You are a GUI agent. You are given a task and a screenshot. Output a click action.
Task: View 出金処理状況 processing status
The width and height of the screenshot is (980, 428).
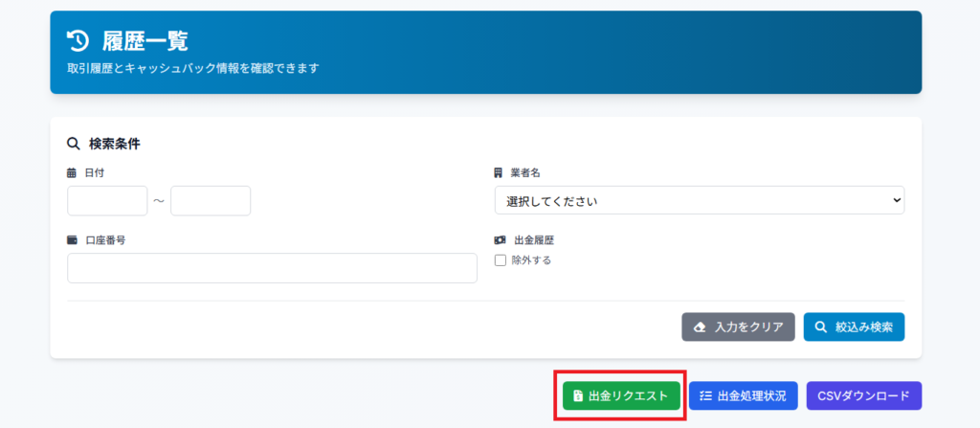(743, 396)
